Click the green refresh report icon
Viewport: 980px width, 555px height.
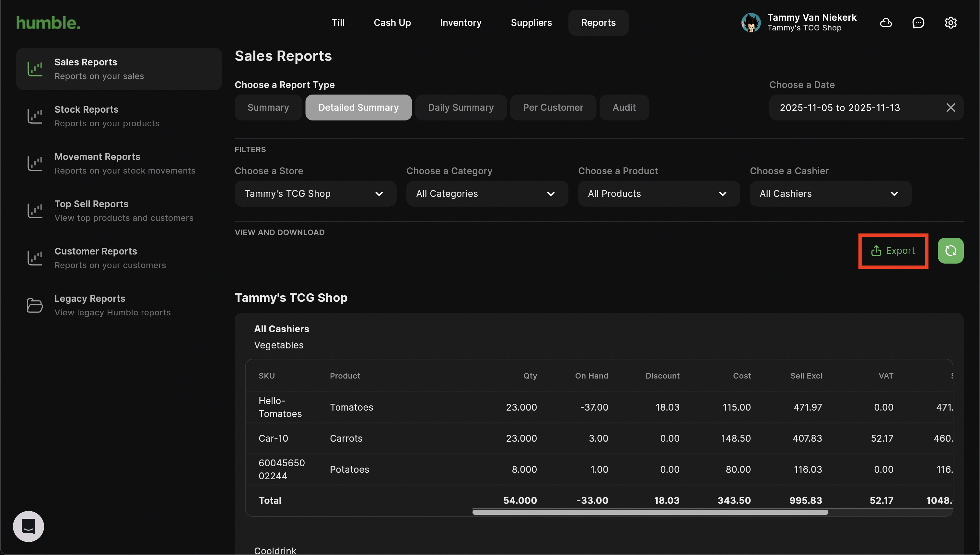(x=950, y=250)
